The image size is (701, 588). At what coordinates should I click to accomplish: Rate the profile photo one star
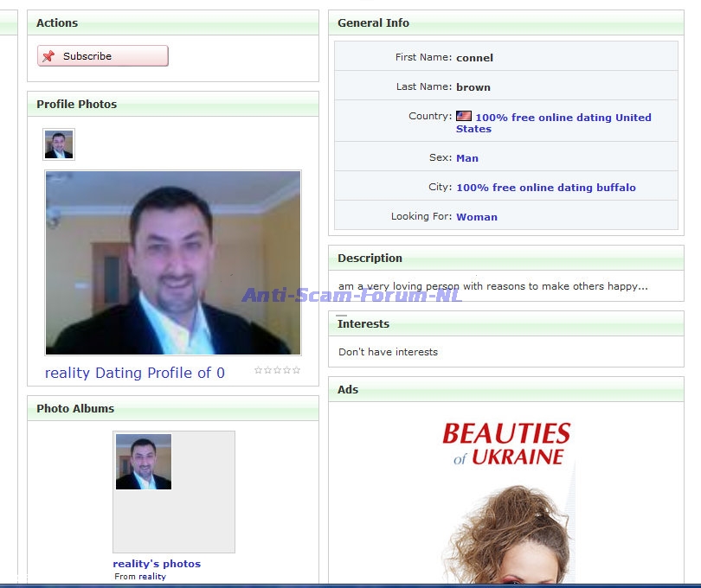click(x=258, y=370)
